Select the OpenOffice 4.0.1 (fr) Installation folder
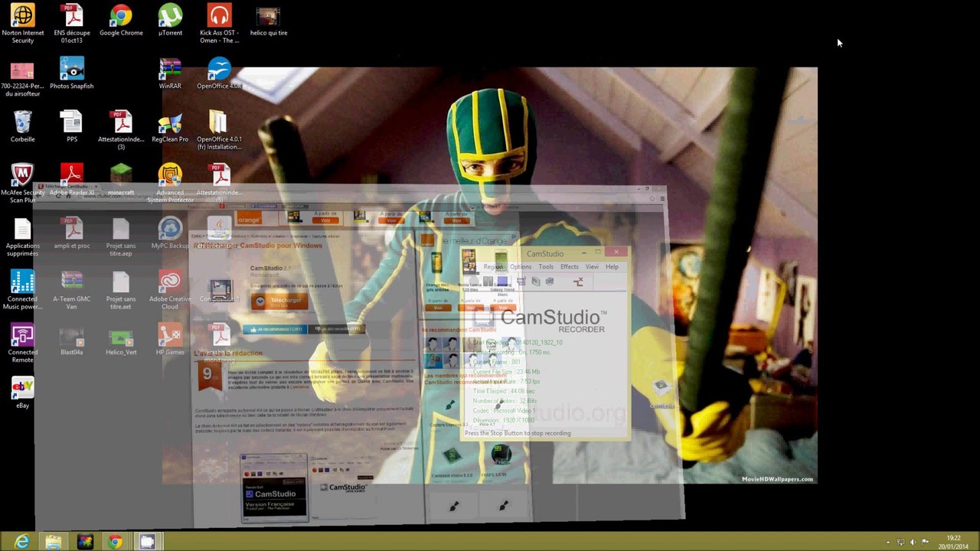The image size is (980, 551). [x=219, y=130]
